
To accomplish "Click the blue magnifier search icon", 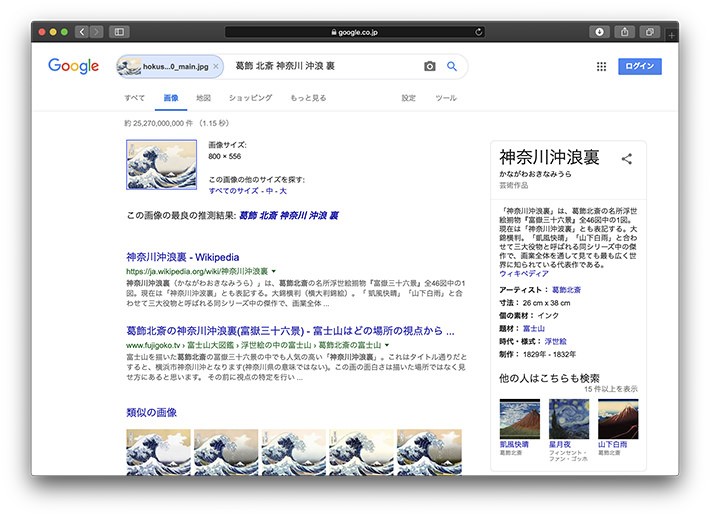I will pos(452,66).
